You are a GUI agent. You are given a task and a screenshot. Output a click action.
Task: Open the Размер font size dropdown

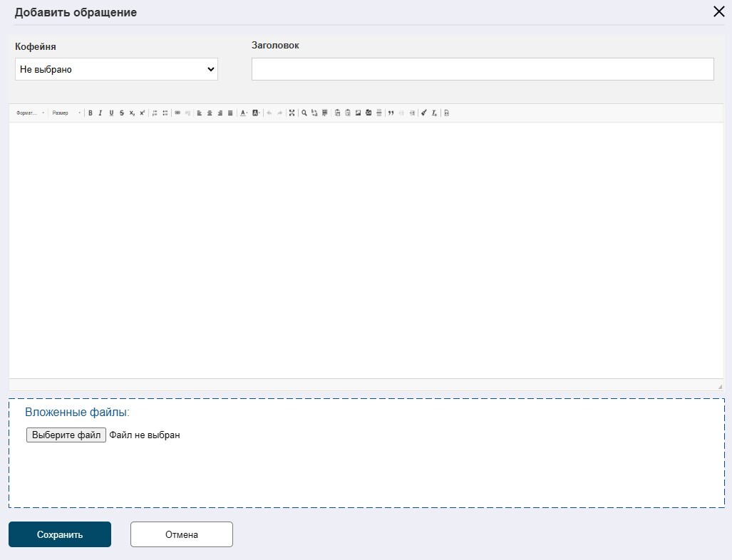pos(66,113)
